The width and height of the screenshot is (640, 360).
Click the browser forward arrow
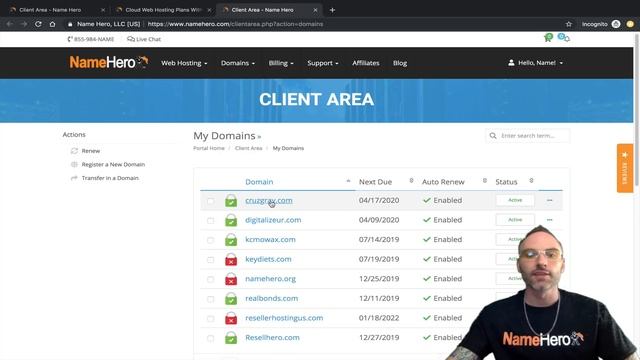coord(24,24)
